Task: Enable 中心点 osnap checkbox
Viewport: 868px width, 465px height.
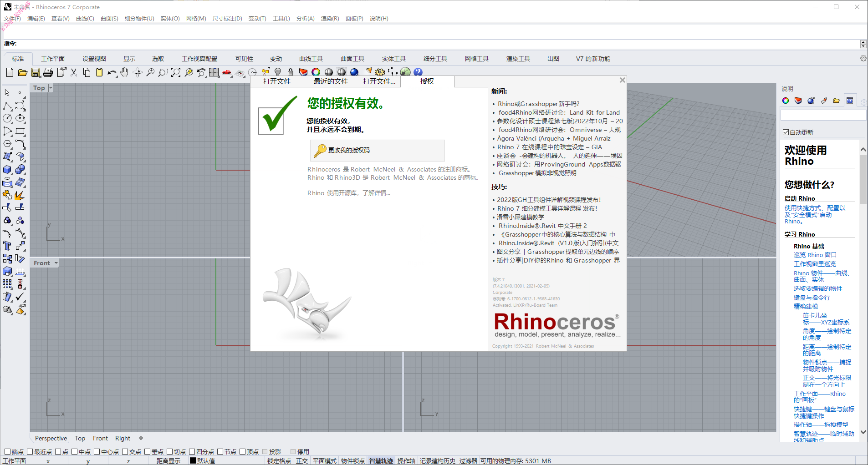Action: [x=97, y=452]
